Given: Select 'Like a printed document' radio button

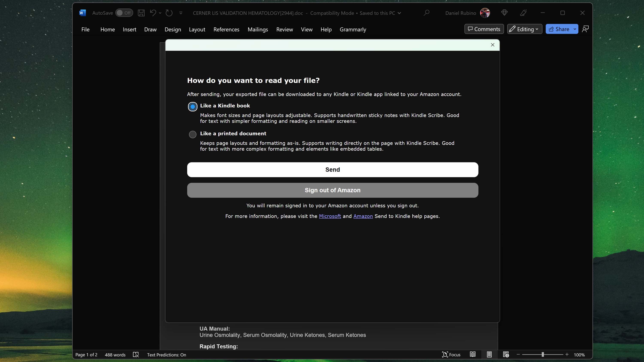Looking at the screenshot, I should coord(192,135).
